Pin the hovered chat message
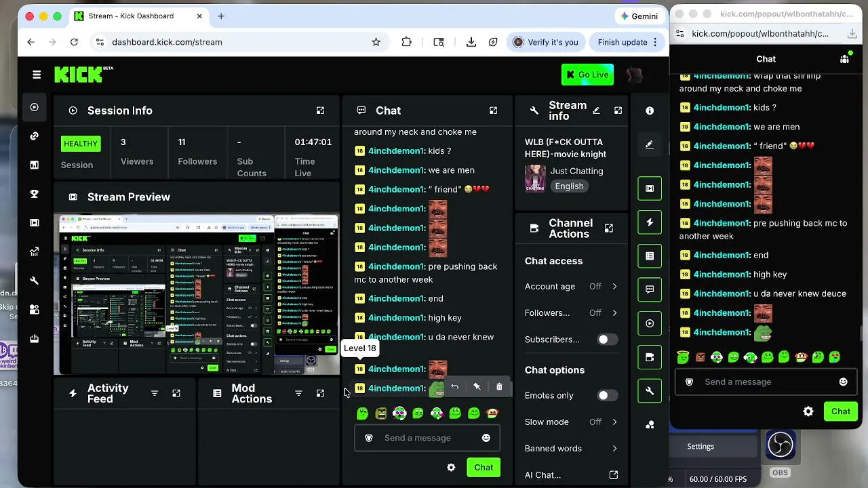This screenshot has width=868, height=488. pyautogui.click(x=477, y=386)
